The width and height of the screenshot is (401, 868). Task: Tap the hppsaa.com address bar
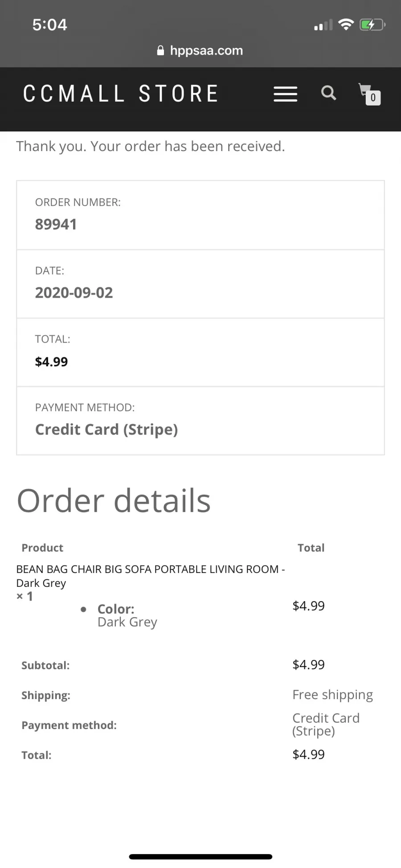click(x=200, y=50)
